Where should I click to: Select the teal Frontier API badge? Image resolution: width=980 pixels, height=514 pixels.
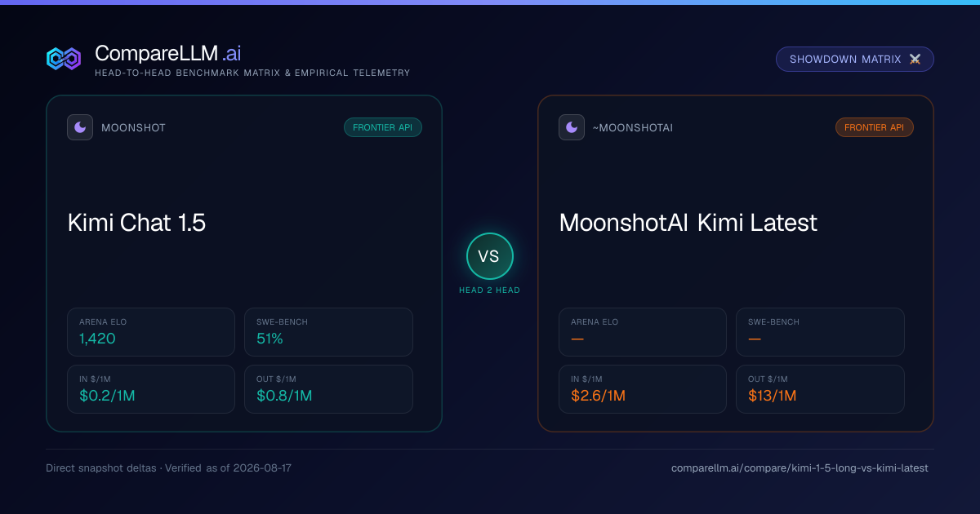coord(383,127)
